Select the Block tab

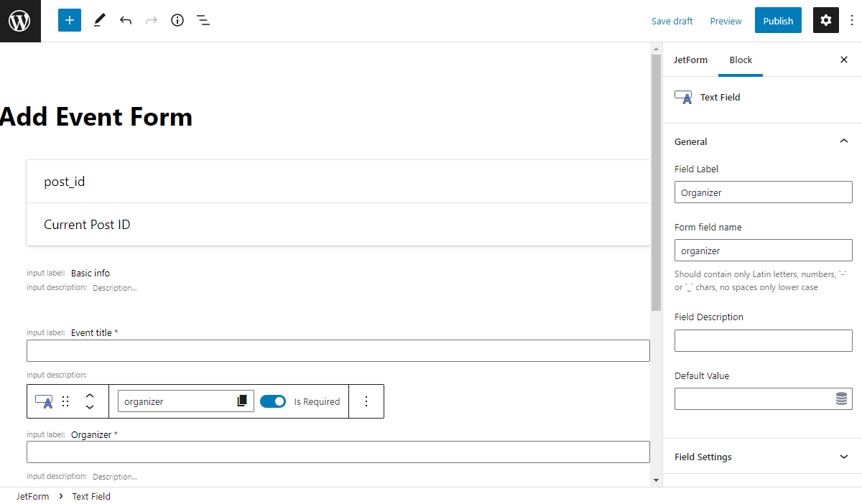click(x=741, y=60)
